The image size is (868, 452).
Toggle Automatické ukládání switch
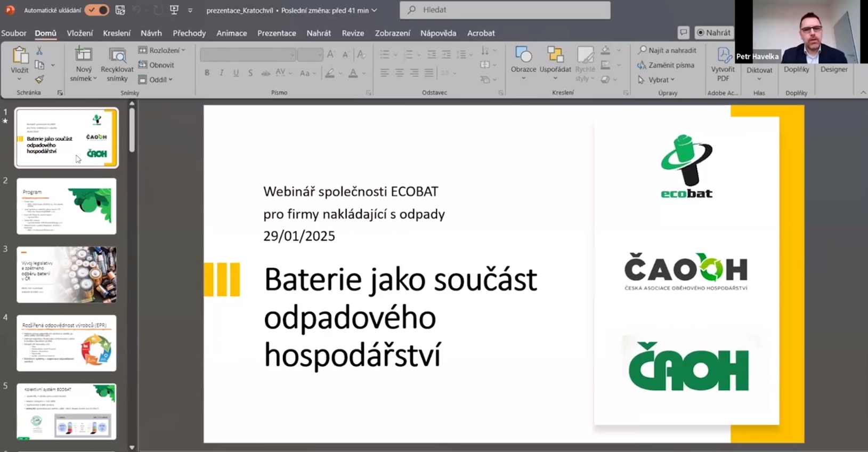97,10
